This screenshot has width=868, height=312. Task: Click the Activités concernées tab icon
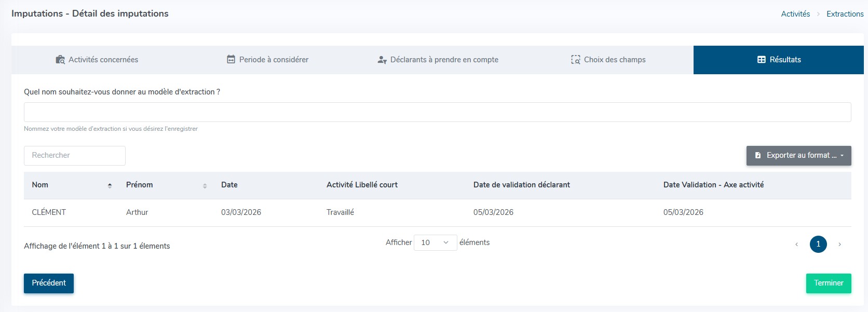(x=60, y=60)
